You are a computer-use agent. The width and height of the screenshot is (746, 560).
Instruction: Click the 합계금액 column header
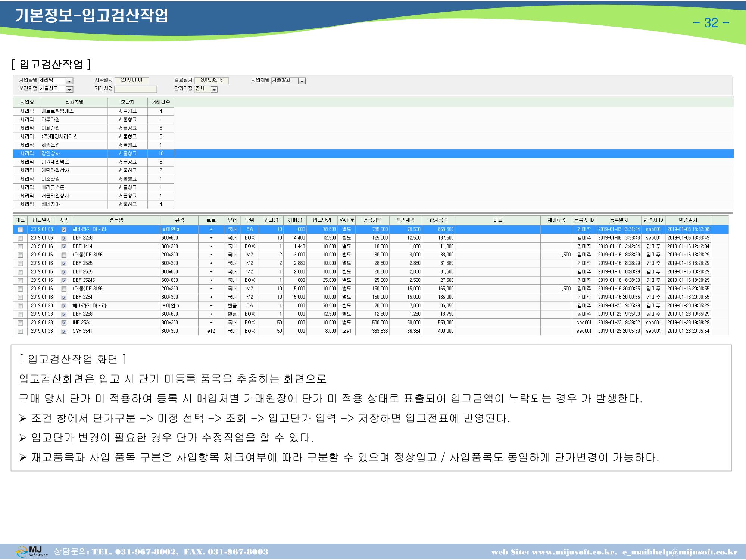click(x=438, y=220)
